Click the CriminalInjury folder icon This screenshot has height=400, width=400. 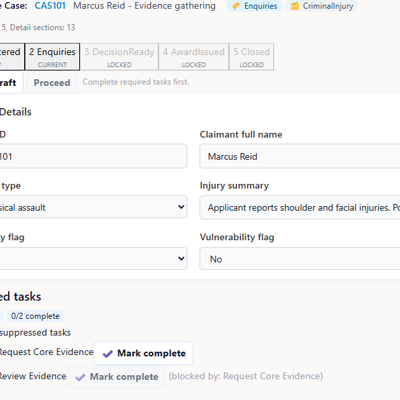pos(295,6)
